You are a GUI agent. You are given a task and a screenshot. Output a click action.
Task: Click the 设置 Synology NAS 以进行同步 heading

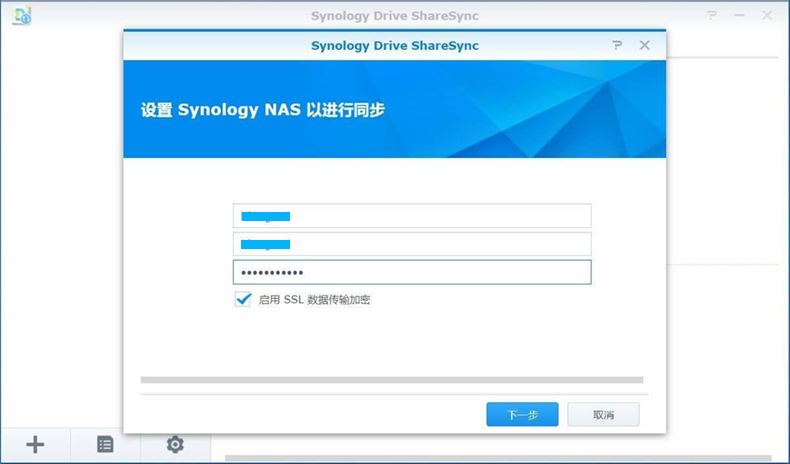(262, 110)
